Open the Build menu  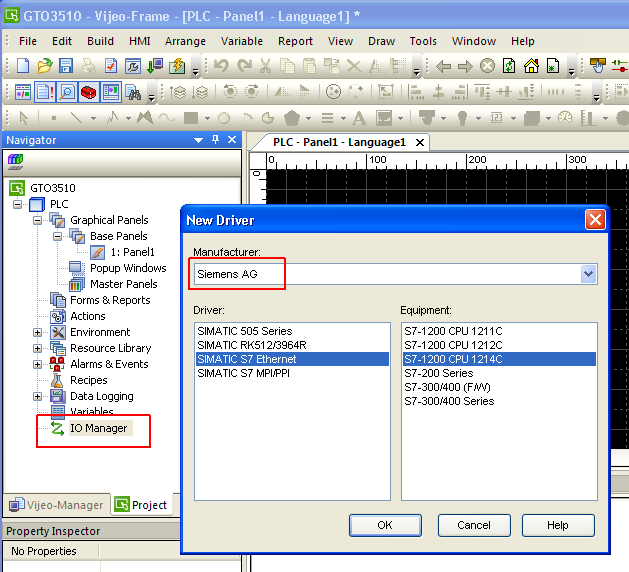click(100, 41)
